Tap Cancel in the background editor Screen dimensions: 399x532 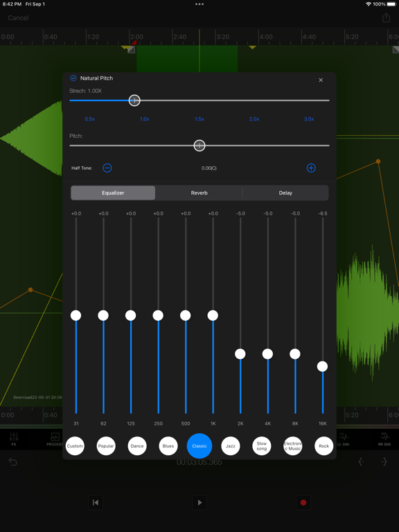click(x=18, y=17)
